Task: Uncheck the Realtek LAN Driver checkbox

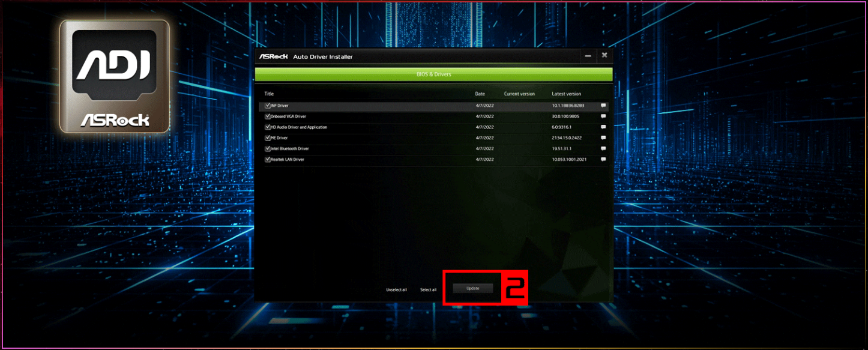Action: 268,159
